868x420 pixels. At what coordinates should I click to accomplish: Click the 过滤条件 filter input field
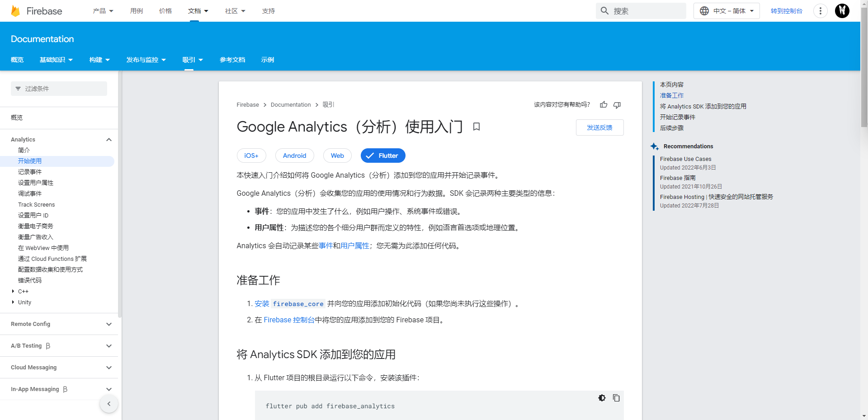pos(59,89)
